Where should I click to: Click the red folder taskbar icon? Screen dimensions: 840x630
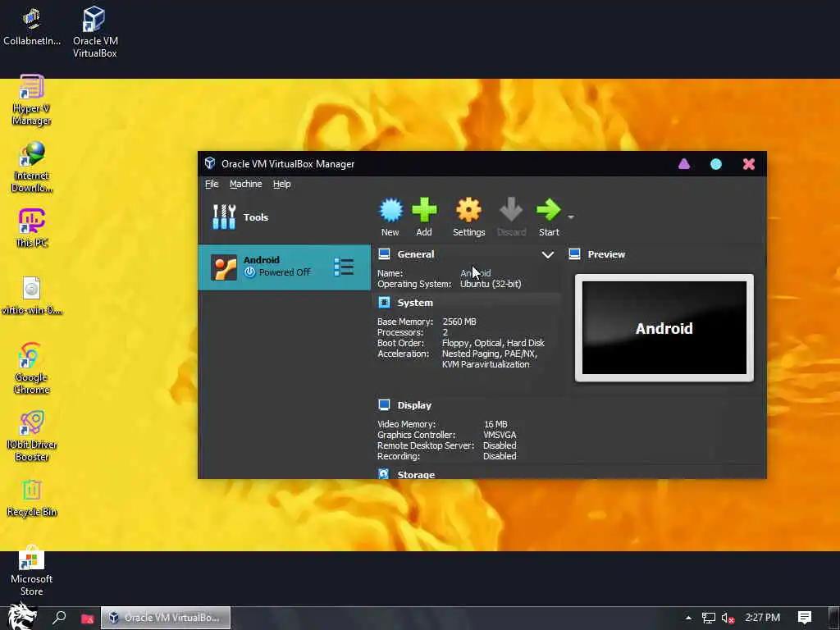point(87,619)
